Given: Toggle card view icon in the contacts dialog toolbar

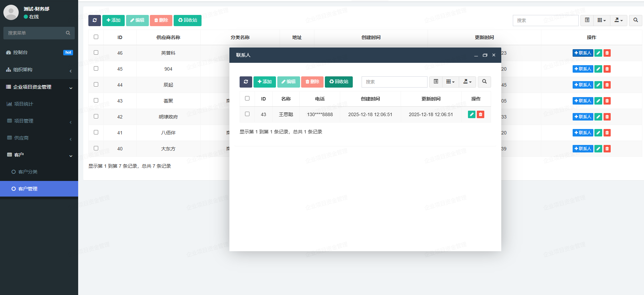Looking at the screenshot, I should tap(436, 82).
